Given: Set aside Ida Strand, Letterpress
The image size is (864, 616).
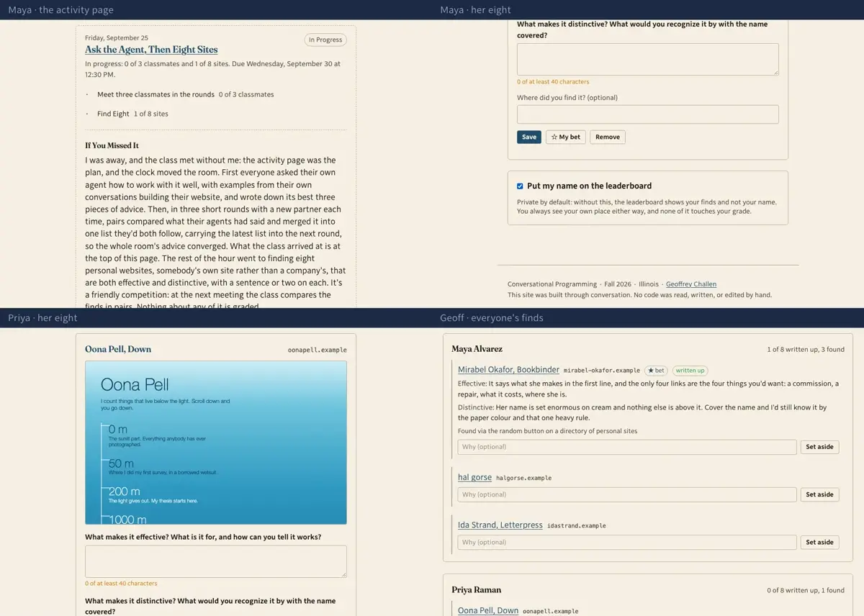Looking at the screenshot, I should pos(819,543).
